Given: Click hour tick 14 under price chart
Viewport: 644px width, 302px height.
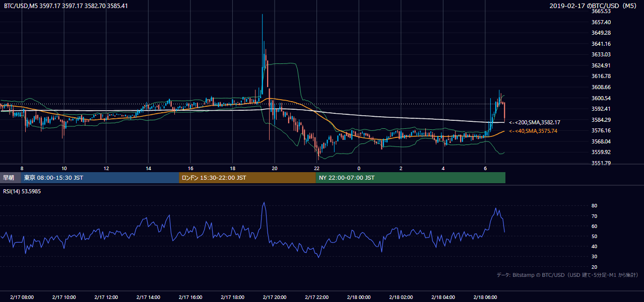Looking at the screenshot, I should pos(148,168).
